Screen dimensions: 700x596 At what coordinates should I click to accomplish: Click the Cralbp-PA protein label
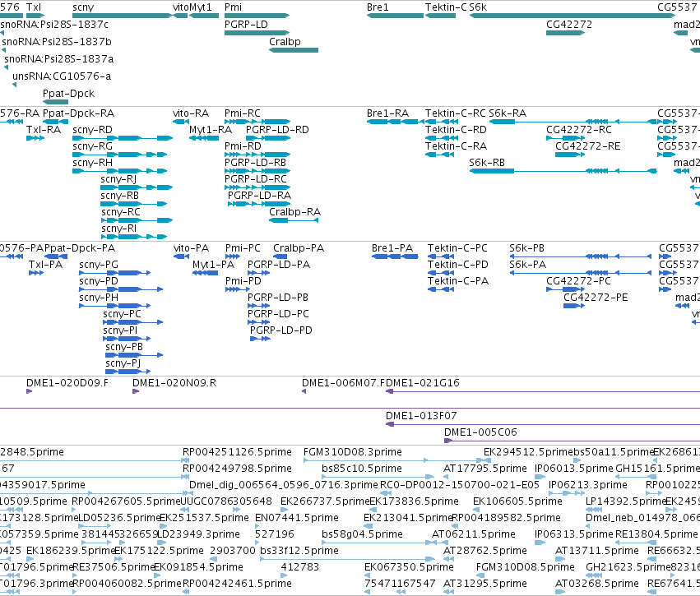pos(299,248)
